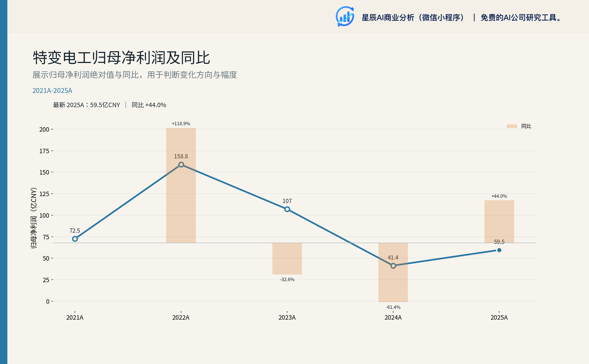Image resolution: width=589 pixels, height=364 pixels.
Task: Click the +118.9% bar for 2022A
Action: (x=181, y=185)
